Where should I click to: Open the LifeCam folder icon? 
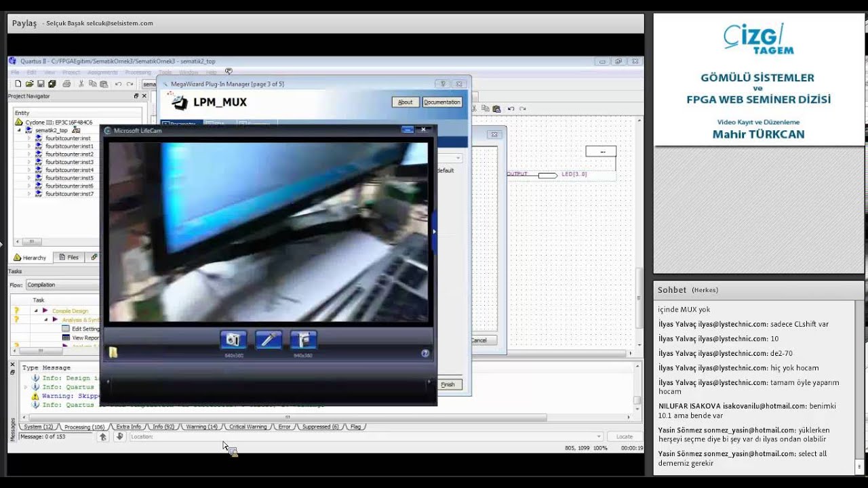click(x=113, y=352)
